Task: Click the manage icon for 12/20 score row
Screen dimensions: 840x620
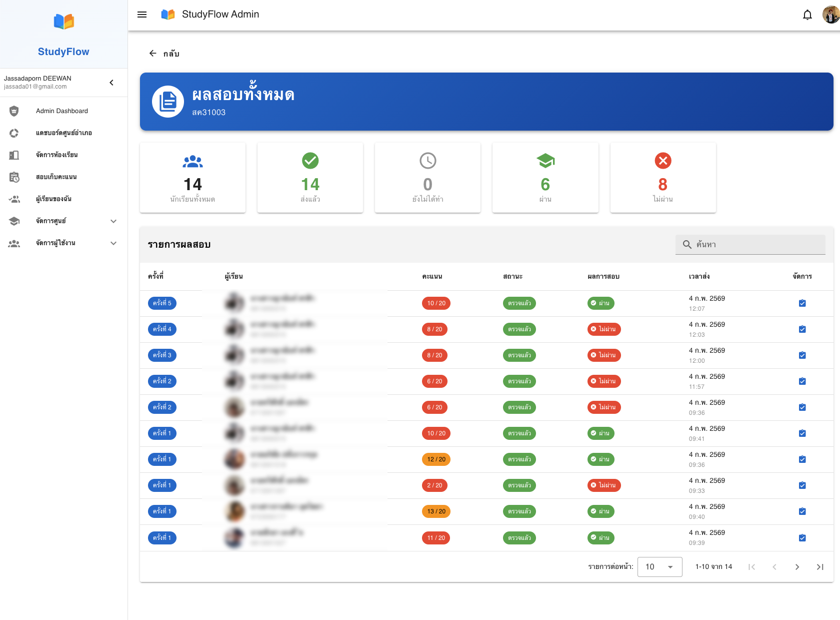Action: 802,459
